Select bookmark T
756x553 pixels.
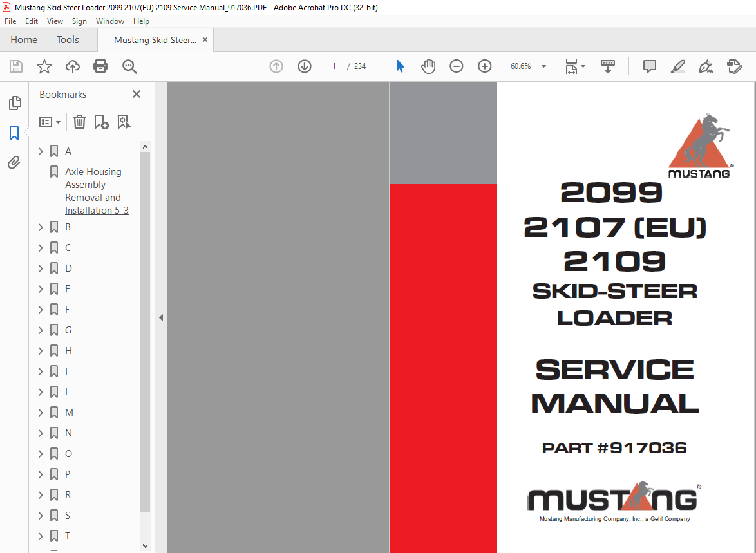68,536
